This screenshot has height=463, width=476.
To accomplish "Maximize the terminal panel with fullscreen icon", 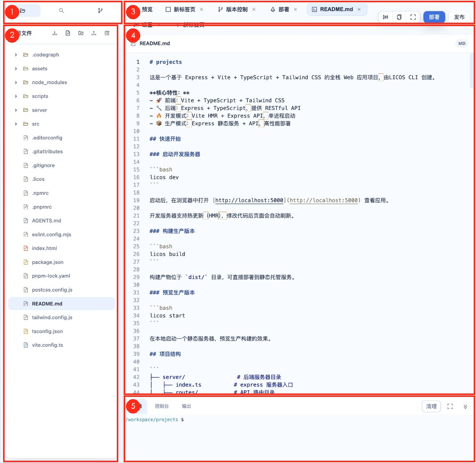I will click(x=450, y=407).
